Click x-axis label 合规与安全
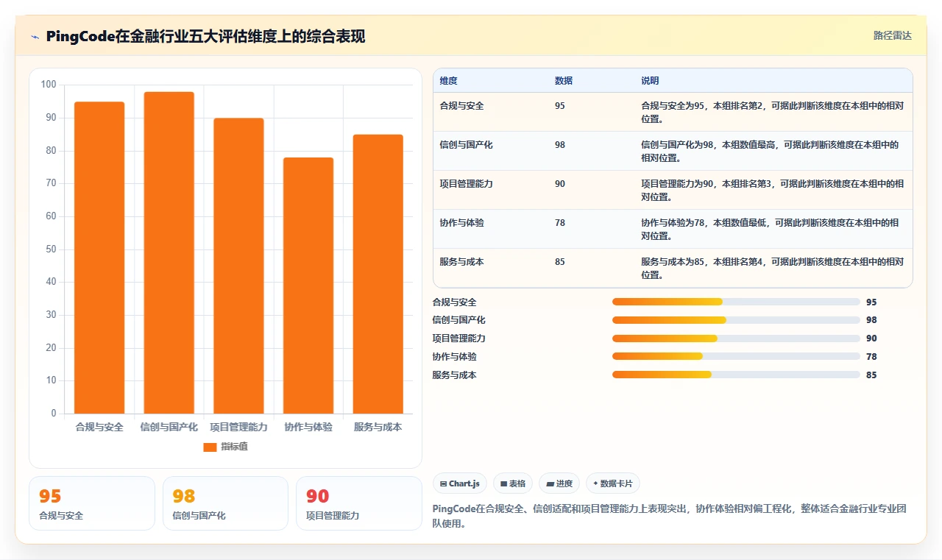942x560 pixels. [99, 427]
